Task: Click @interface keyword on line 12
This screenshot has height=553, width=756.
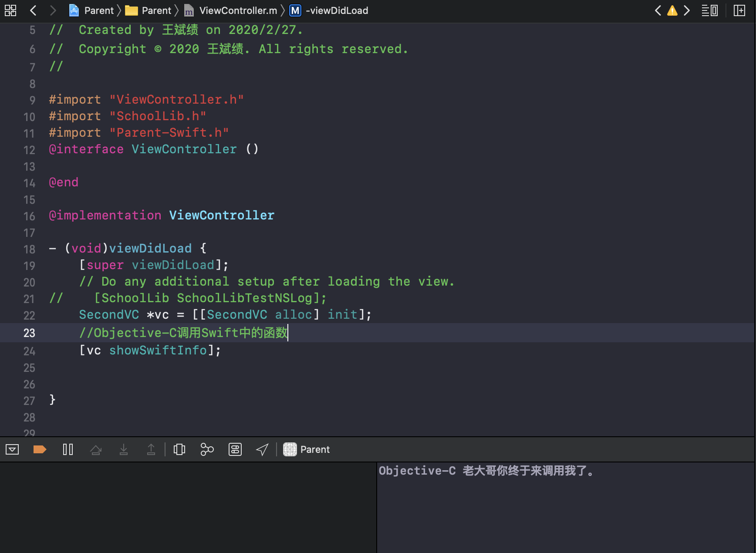Action: [86, 149]
